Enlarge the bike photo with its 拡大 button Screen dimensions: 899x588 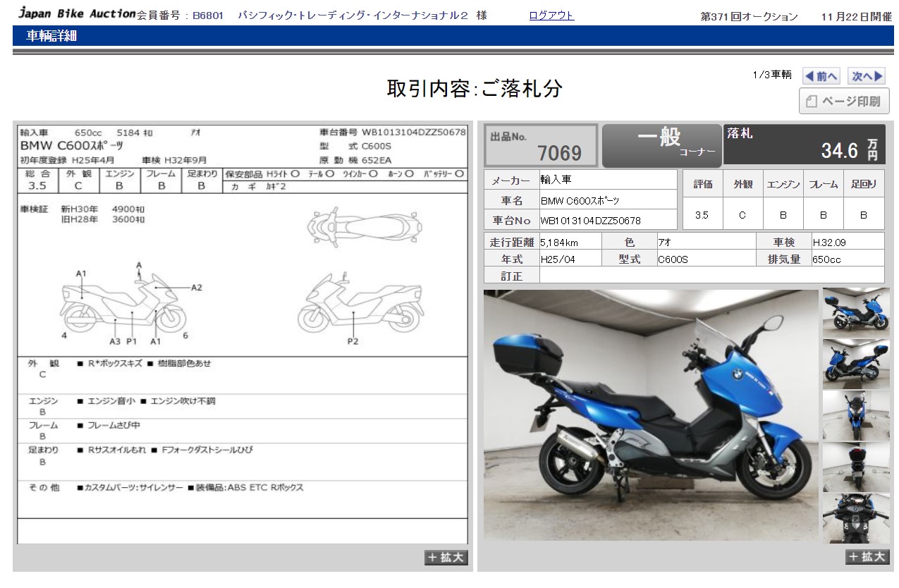click(x=867, y=558)
